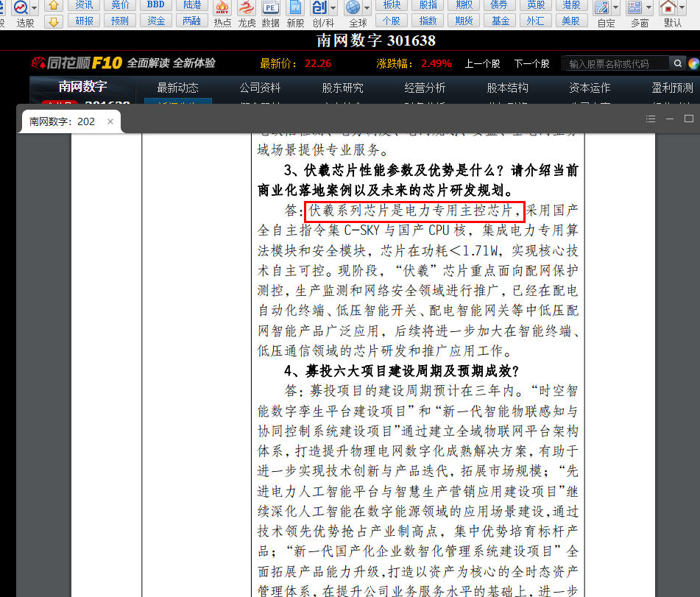Click the orange up arrow icon
Image resolution: width=700 pixels, height=597 pixels.
point(54,5)
